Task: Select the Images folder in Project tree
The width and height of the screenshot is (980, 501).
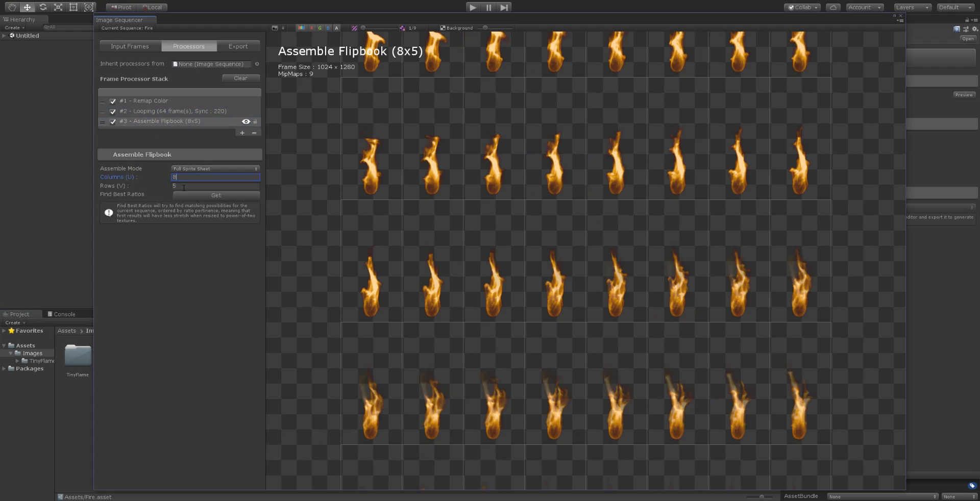Action: (x=32, y=353)
